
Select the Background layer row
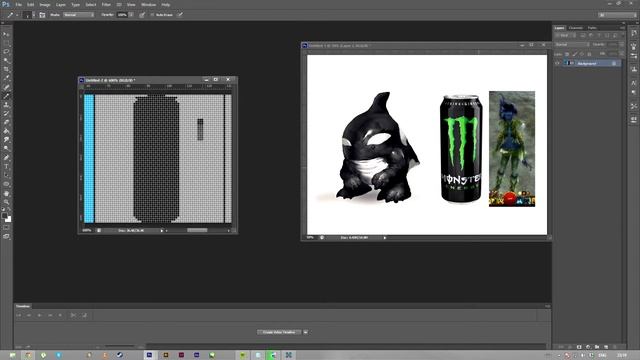click(588, 63)
